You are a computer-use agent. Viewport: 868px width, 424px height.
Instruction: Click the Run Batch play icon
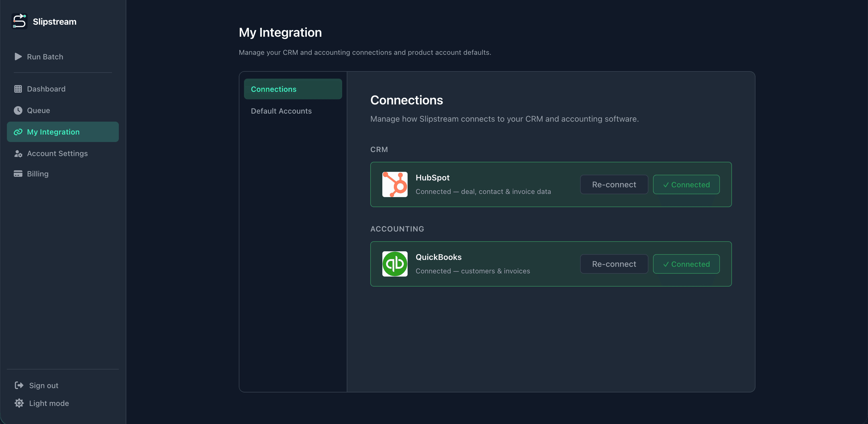18,57
